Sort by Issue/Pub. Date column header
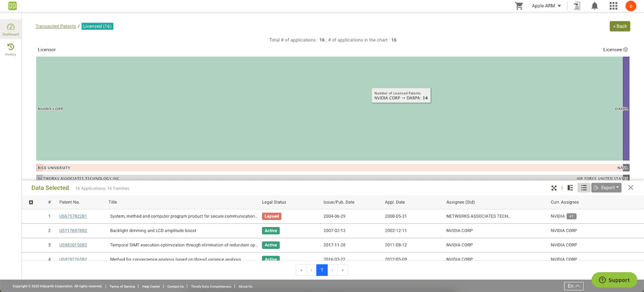 pos(339,202)
